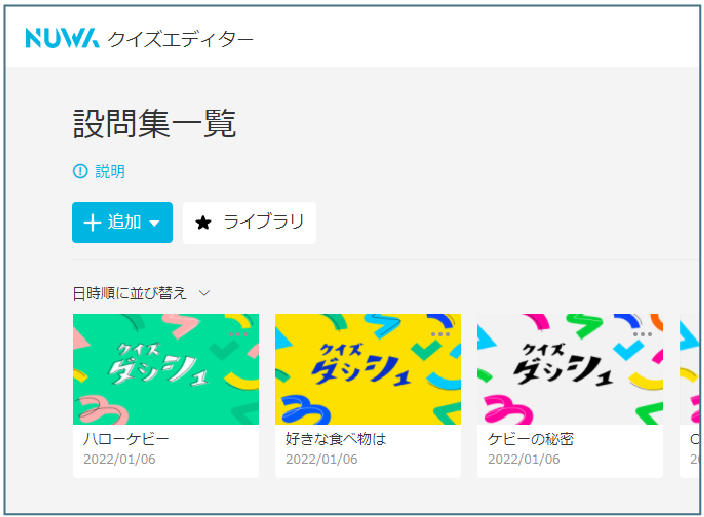704x517 pixels.
Task: Click the chevron next to 日時順に並び替え
Action: [x=204, y=293]
